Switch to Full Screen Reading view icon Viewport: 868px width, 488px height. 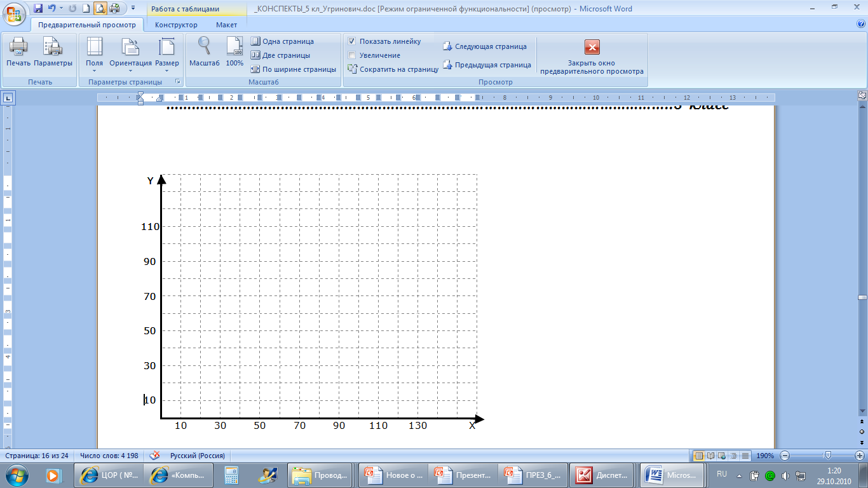point(711,456)
